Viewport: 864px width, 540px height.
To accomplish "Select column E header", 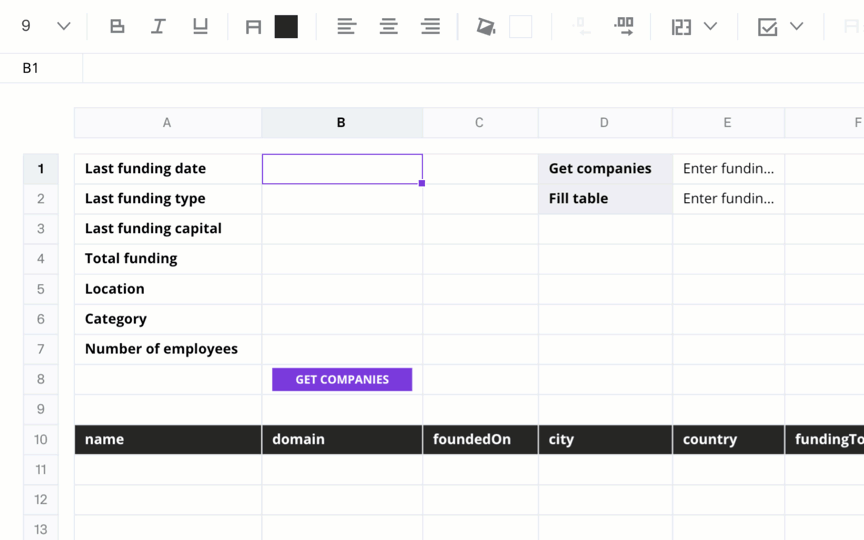I will tap(728, 123).
